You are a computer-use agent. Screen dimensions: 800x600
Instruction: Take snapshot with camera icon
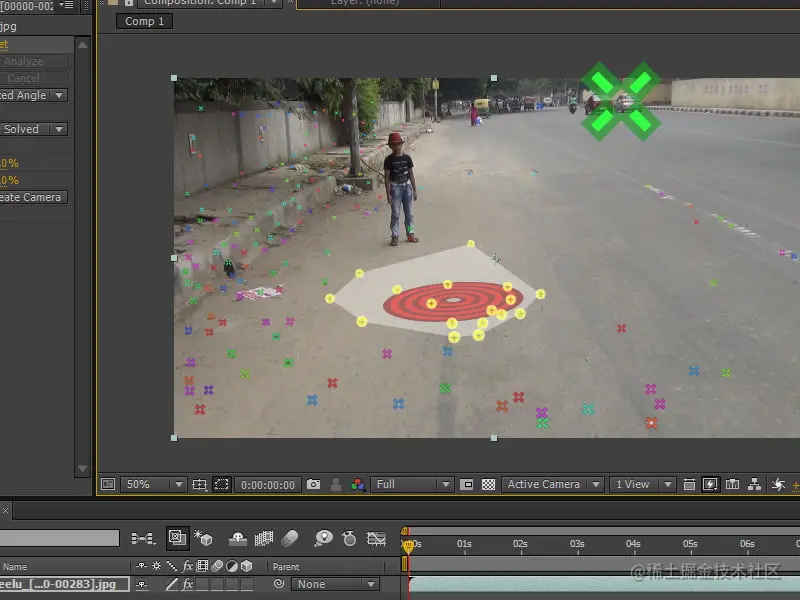(313, 484)
